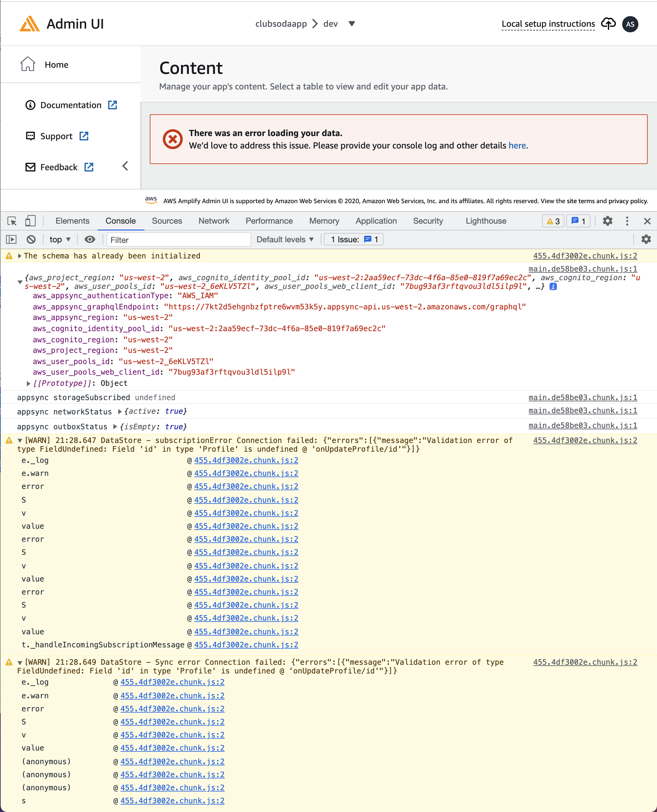
Task: Collapse the sidebar with the chevron
Action: (125, 166)
